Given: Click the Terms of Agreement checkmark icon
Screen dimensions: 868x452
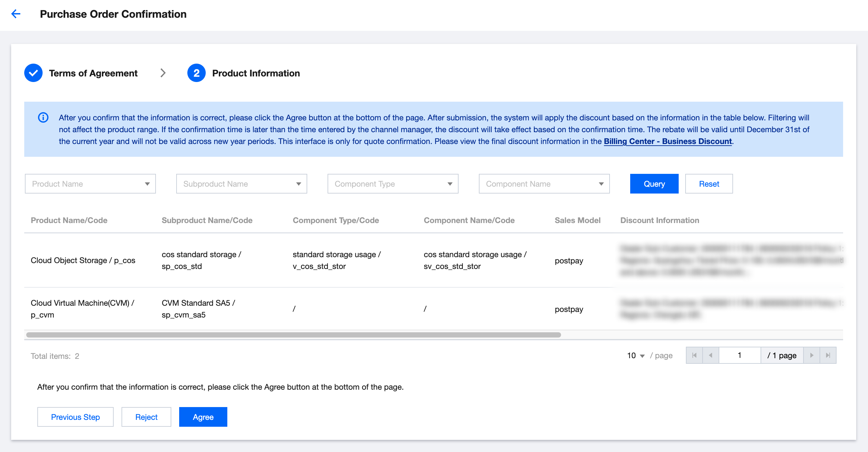Looking at the screenshot, I should (33, 73).
